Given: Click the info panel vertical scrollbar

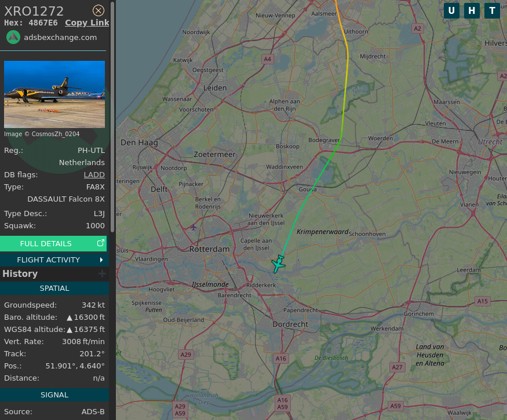Looking at the screenshot, I should 112,116.
